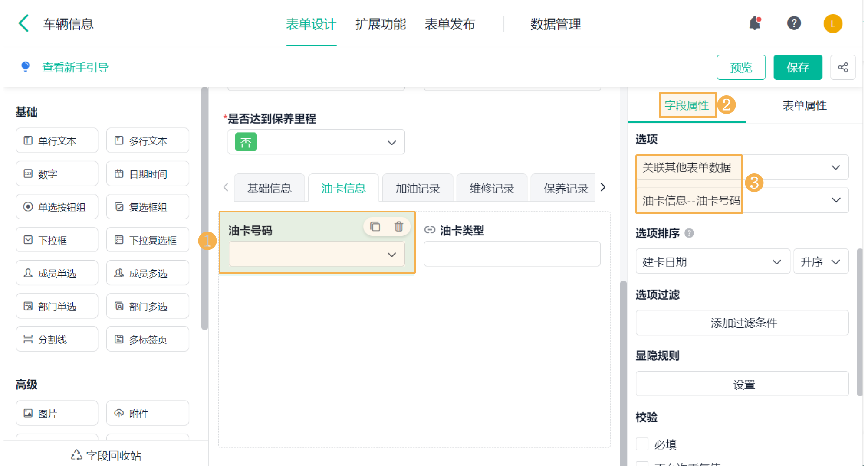
Task: Click the 预览 button
Action: point(741,67)
